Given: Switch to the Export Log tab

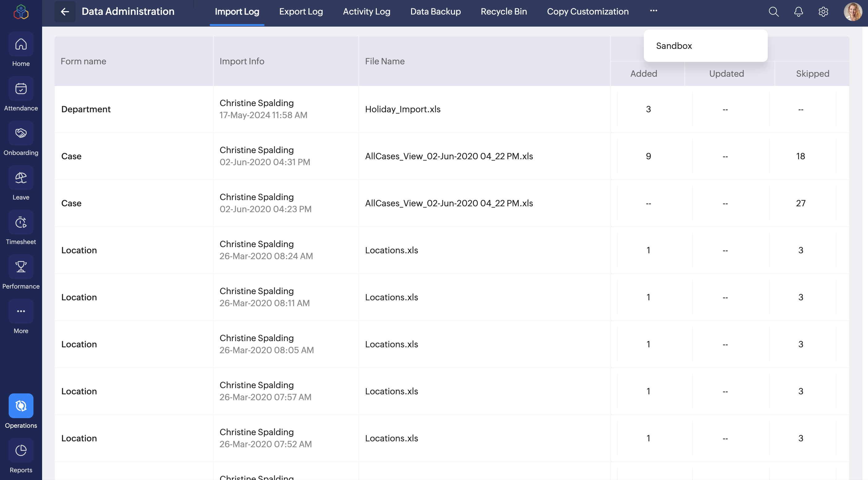Looking at the screenshot, I should tap(301, 12).
